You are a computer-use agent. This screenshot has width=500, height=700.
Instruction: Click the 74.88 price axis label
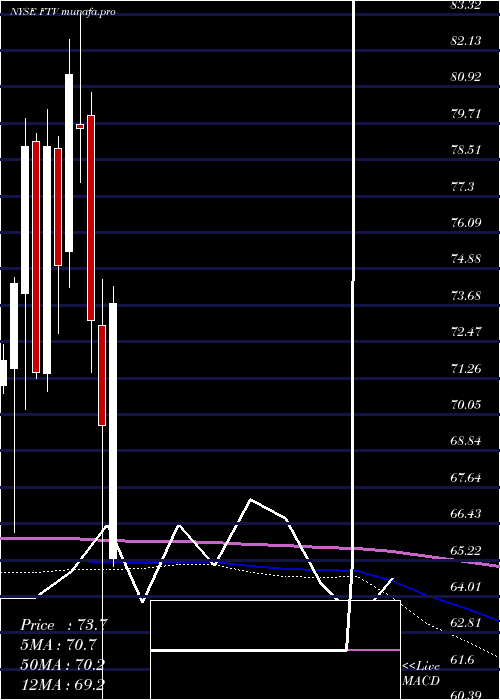pyautogui.click(x=466, y=259)
